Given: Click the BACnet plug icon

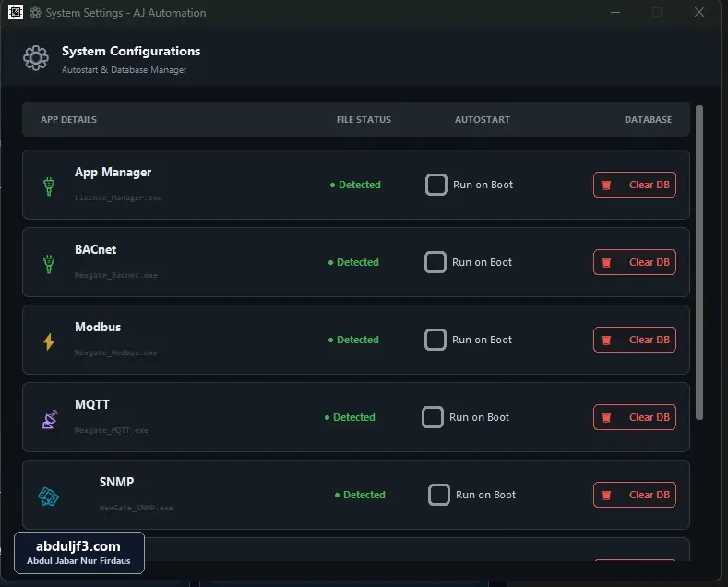Looking at the screenshot, I should pos(49,264).
